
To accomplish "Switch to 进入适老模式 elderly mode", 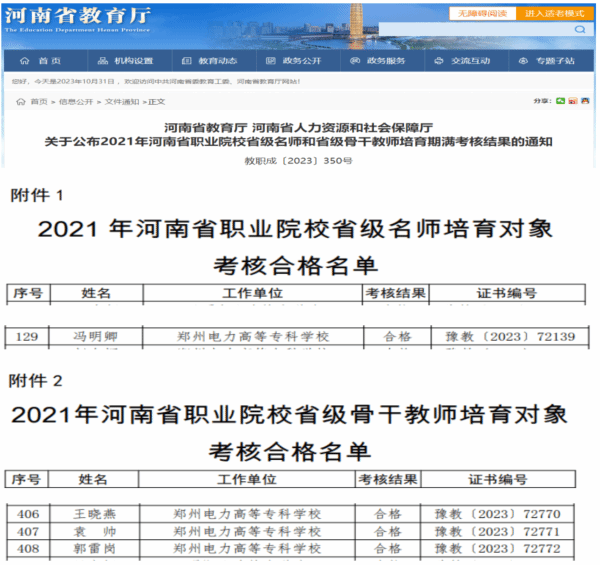I will point(554,13).
